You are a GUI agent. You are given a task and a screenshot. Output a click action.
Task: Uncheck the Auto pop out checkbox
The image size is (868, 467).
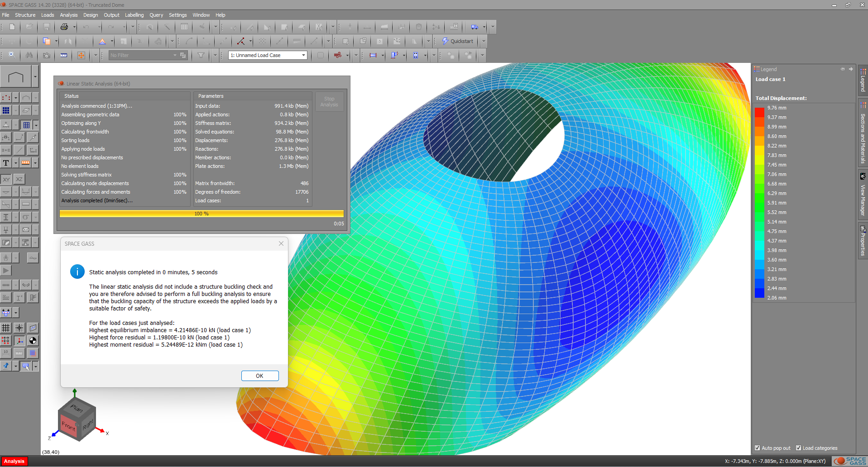(x=757, y=448)
